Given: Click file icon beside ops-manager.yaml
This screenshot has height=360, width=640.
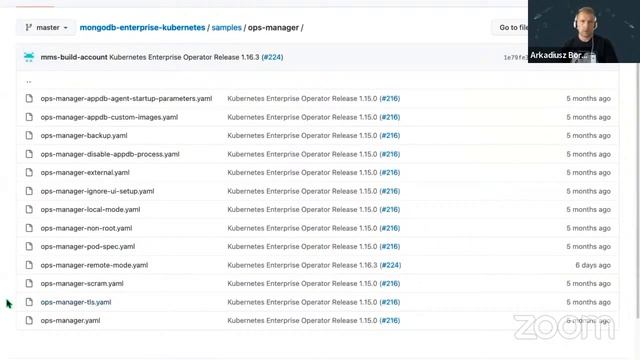Looking at the screenshot, I should coord(29,321).
